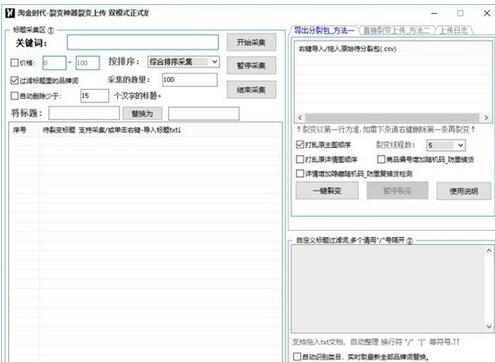The width and height of the screenshot is (495, 362).
Task: Click the 右键导入/拖入原始待分裂包(csv) list header
Action: coord(347,49)
